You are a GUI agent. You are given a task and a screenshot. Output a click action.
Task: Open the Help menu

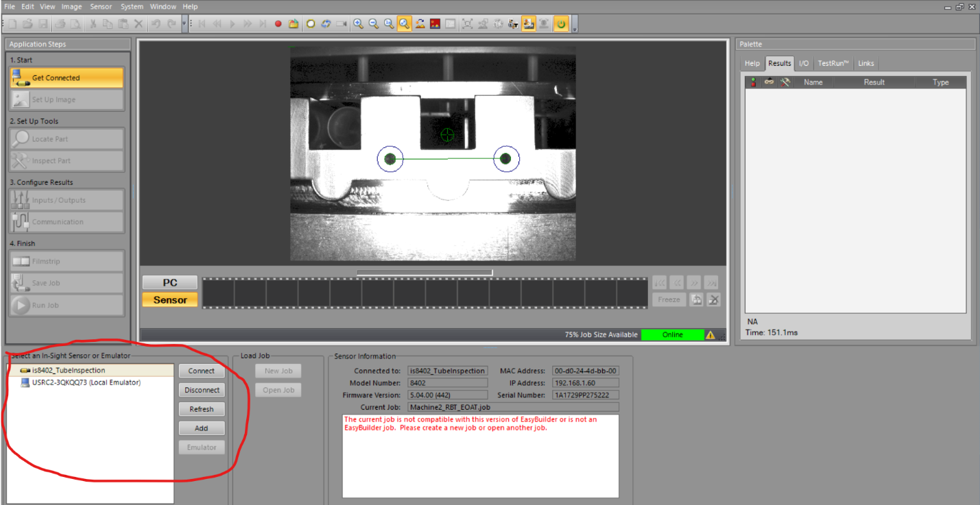coord(190,6)
